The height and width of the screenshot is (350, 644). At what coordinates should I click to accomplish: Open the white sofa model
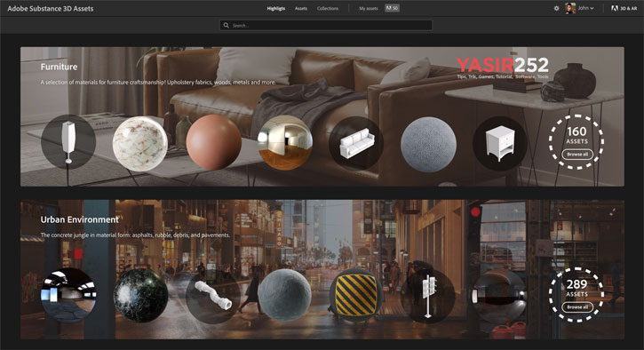coord(356,142)
